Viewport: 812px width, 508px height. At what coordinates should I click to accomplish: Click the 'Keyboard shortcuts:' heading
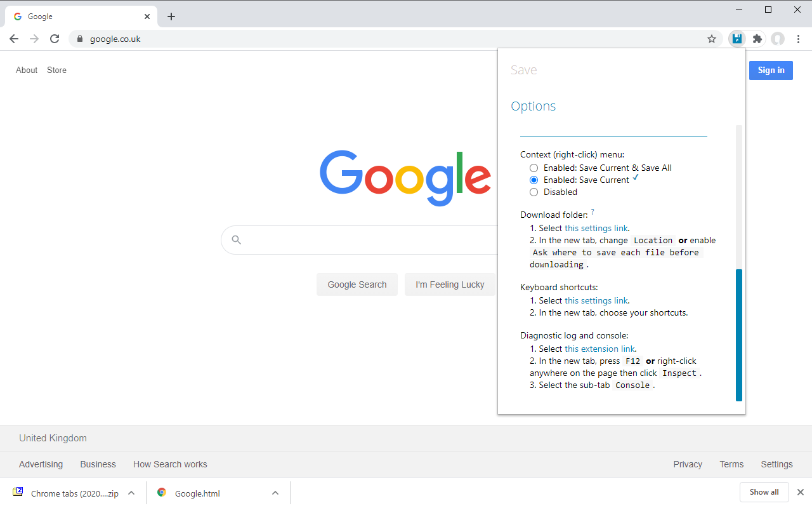pyautogui.click(x=559, y=287)
